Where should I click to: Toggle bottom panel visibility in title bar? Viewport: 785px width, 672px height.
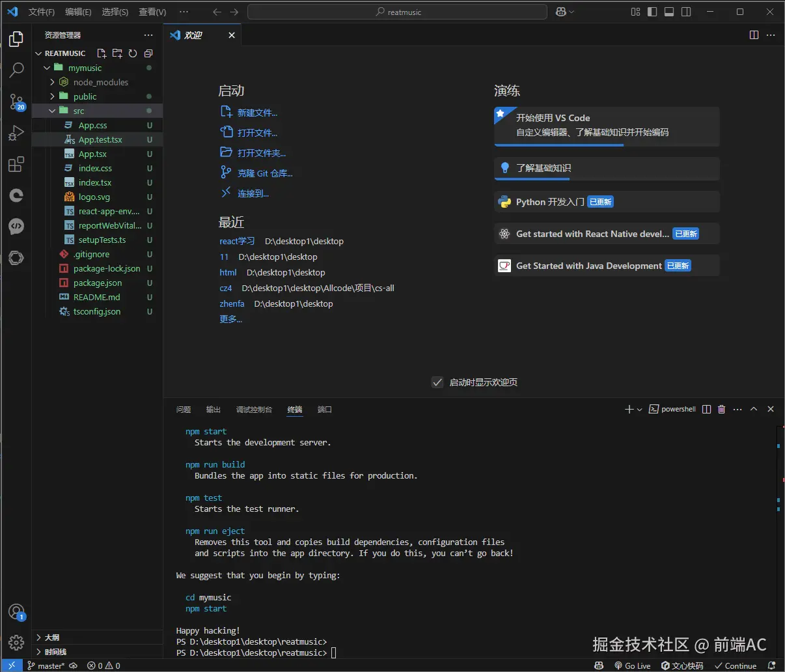[669, 12]
